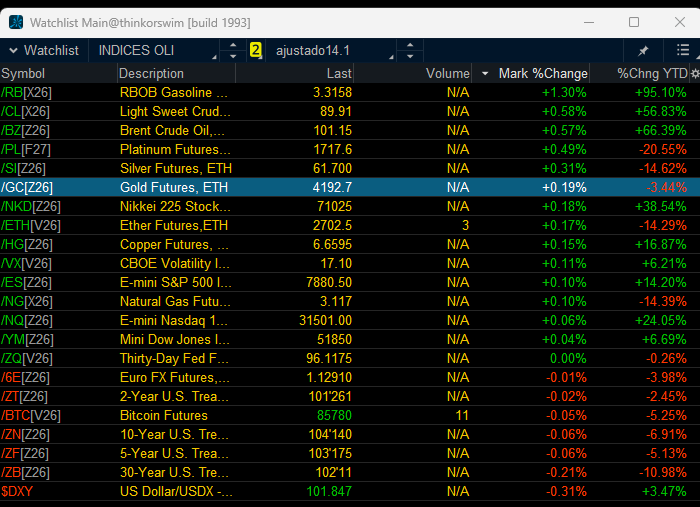Viewport: 700px width, 507px height.
Task: Click Nikkei last price 71025
Action: [x=334, y=206]
